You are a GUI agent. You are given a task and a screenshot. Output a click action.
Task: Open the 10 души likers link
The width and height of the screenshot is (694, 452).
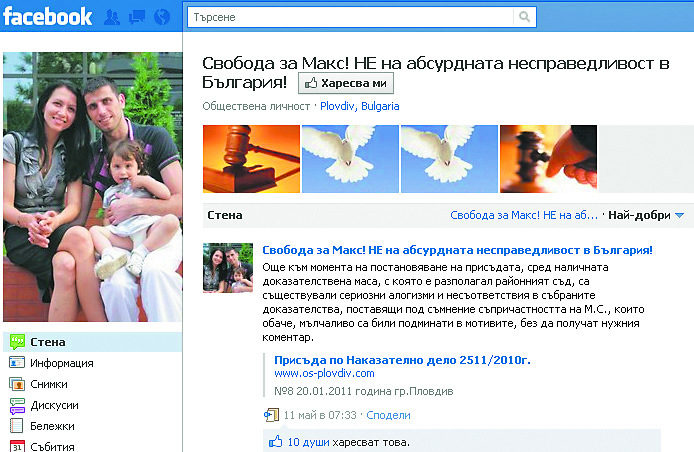click(x=308, y=442)
